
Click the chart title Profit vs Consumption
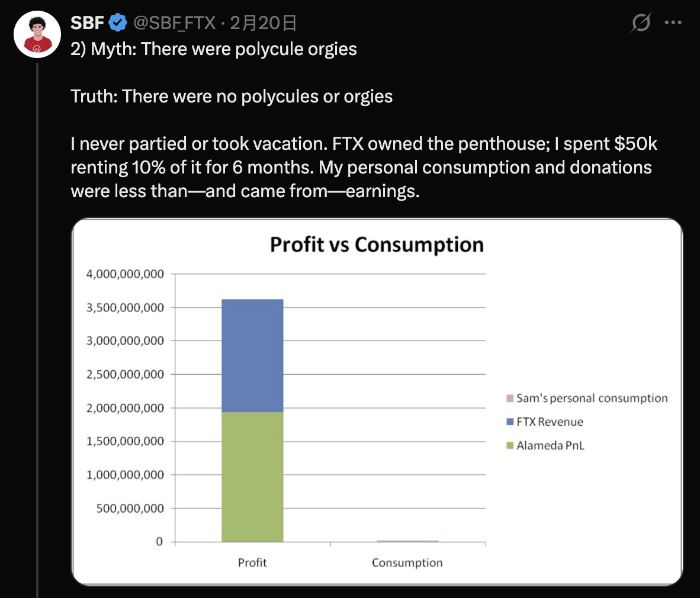377,245
